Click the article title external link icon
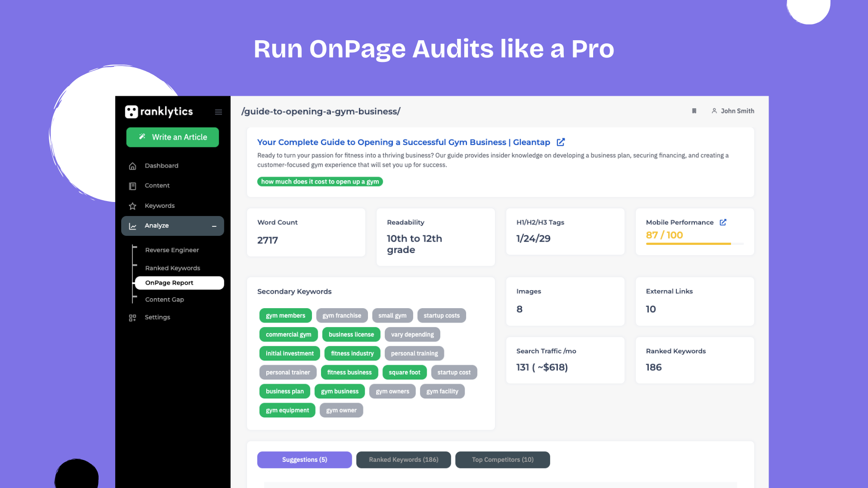 click(x=561, y=142)
